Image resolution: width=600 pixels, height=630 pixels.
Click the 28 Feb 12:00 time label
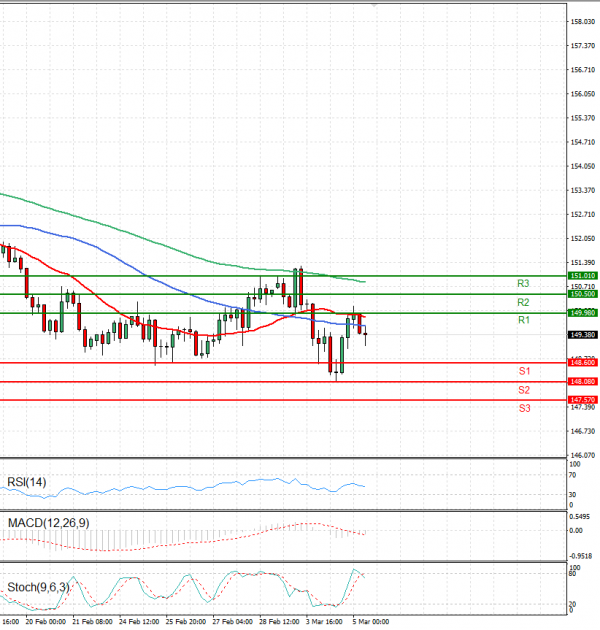279,622
